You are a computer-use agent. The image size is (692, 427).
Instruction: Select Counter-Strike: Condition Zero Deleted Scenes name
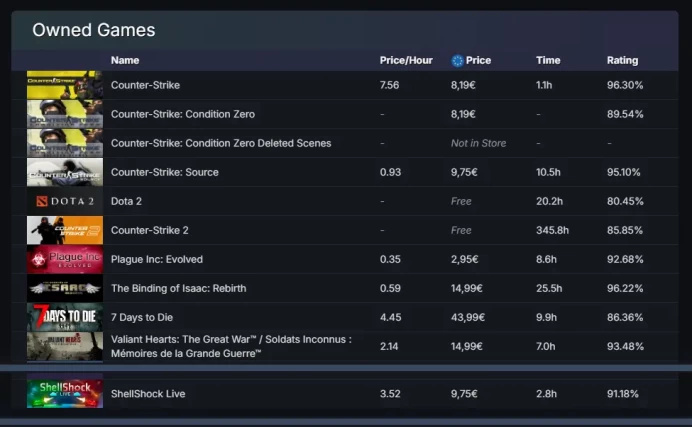pos(221,143)
